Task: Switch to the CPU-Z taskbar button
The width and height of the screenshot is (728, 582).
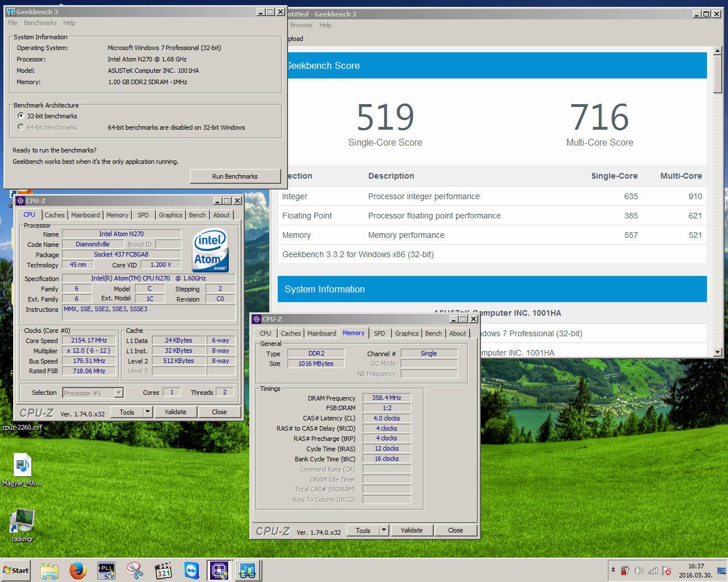Action: coord(219,570)
